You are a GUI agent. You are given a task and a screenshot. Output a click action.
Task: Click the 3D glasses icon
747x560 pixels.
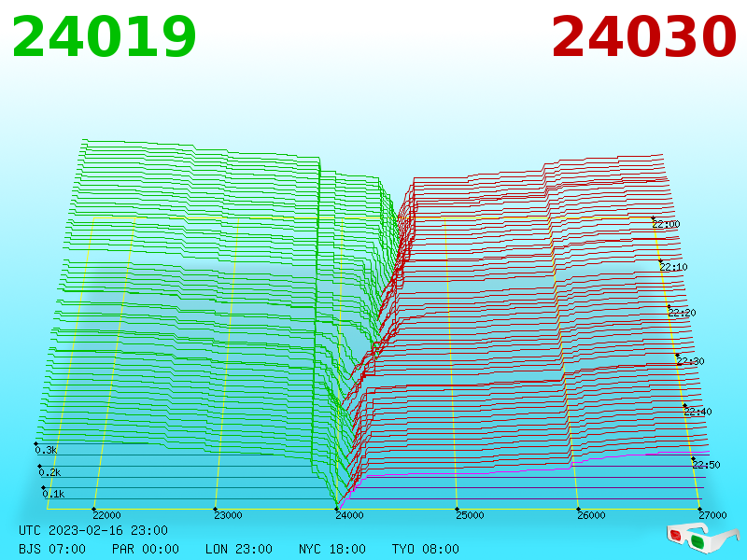click(703, 539)
